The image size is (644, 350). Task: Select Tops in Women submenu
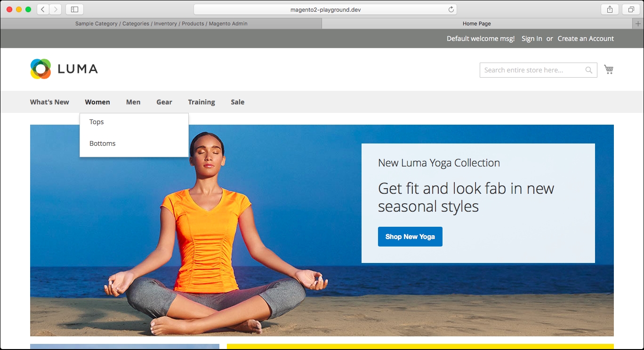(134, 122)
